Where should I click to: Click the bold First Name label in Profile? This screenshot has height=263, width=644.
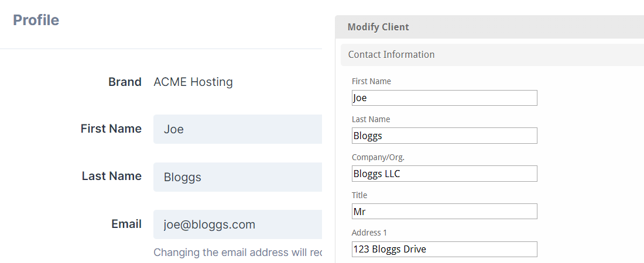[111, 129]
